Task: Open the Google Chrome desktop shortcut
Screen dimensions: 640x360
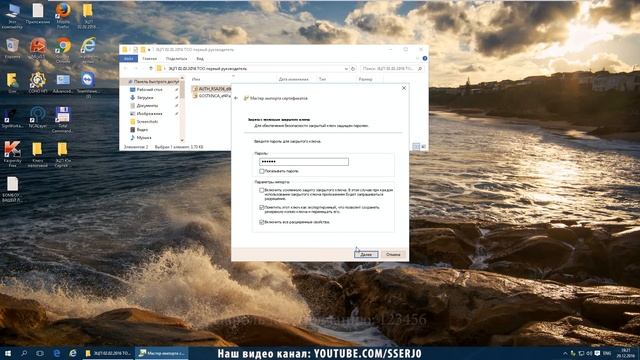Action: 63,50
